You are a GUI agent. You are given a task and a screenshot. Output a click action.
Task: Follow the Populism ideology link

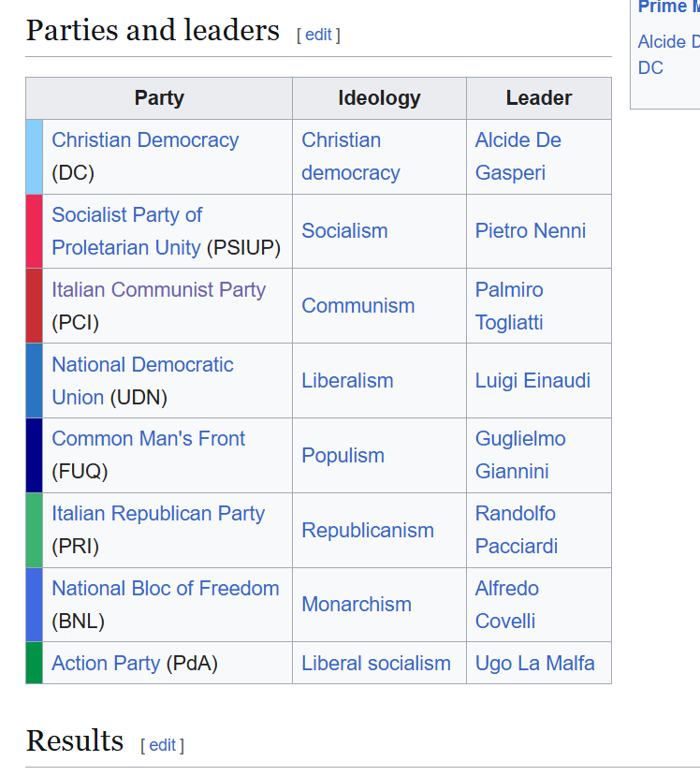[343, 455]
